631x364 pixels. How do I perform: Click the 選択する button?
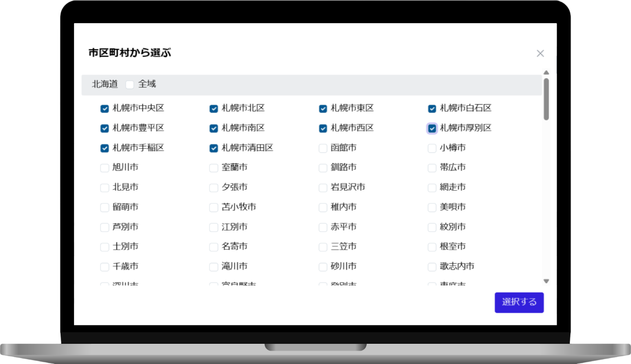click(519, 302)
